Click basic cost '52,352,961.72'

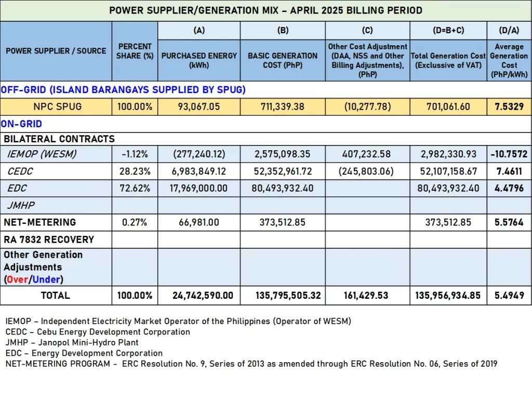(x=283, y=171)
